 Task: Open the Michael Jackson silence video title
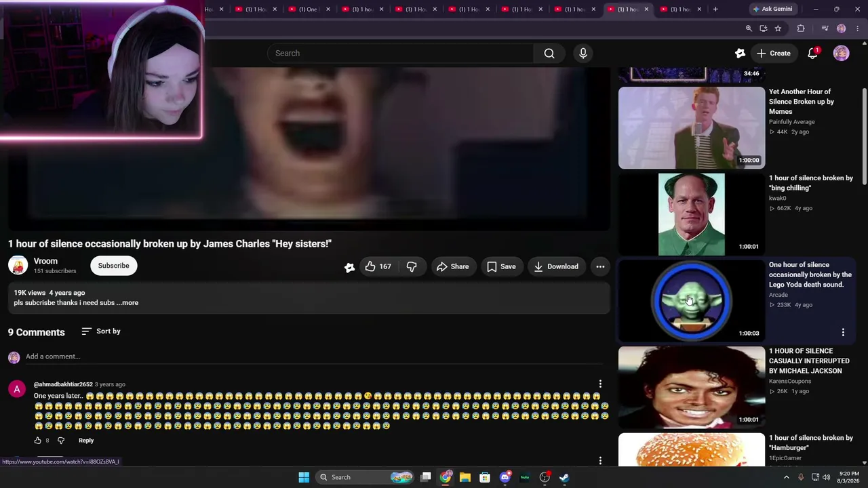[x=809, y=361]
